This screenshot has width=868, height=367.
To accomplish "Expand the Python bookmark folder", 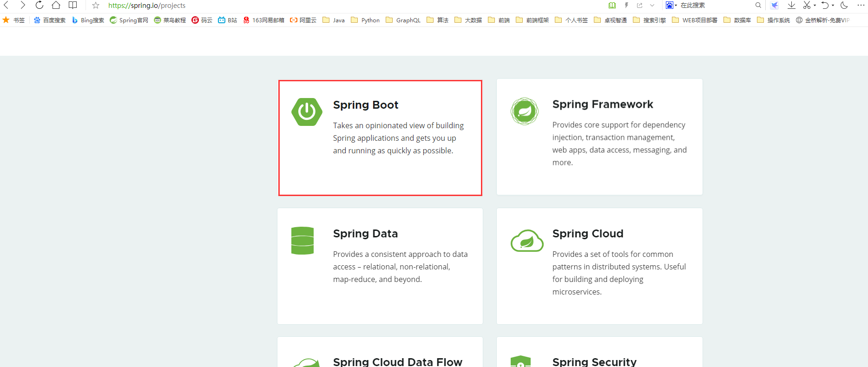I will click(365, 20).
